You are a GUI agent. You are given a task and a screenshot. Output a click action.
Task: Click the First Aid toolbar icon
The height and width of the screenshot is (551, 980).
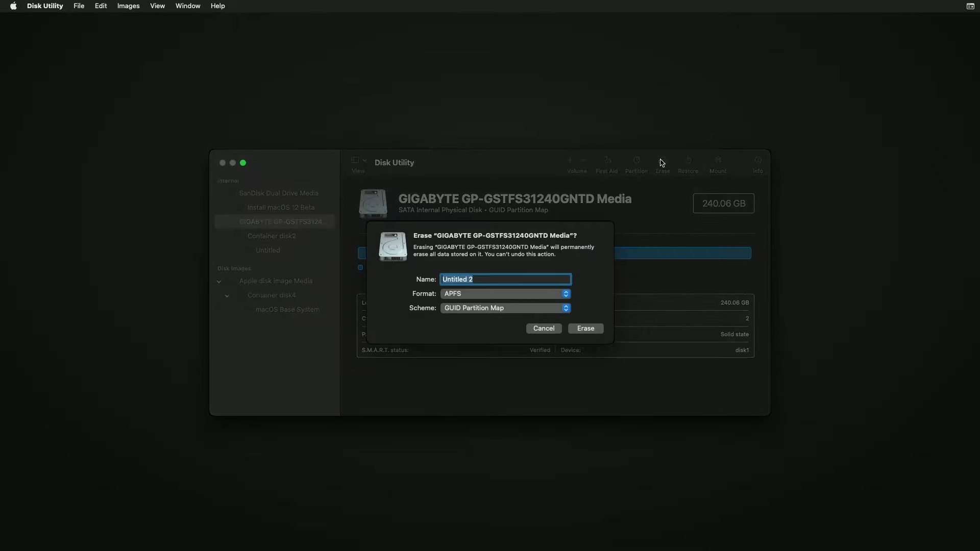[607, 161]
